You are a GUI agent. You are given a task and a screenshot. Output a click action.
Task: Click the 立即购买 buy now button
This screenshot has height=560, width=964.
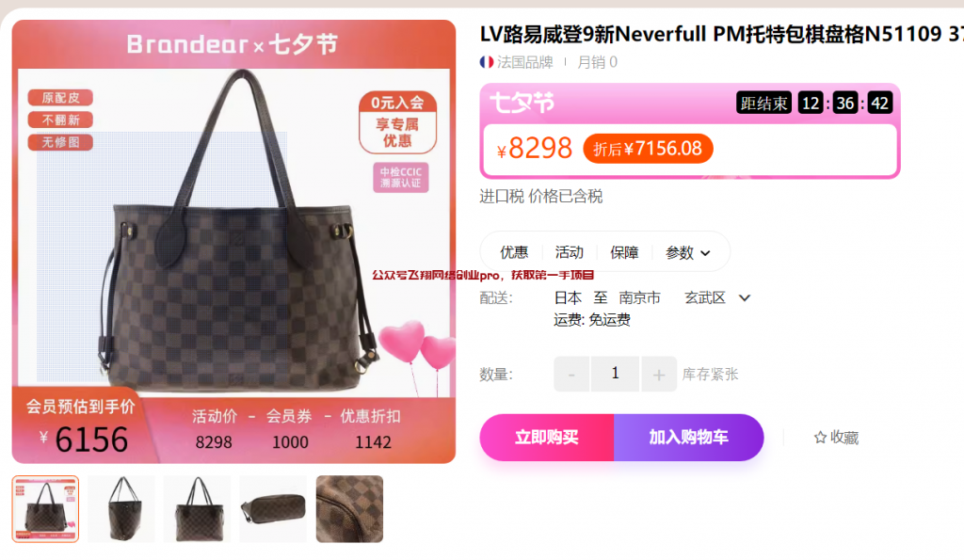point(547,437)
